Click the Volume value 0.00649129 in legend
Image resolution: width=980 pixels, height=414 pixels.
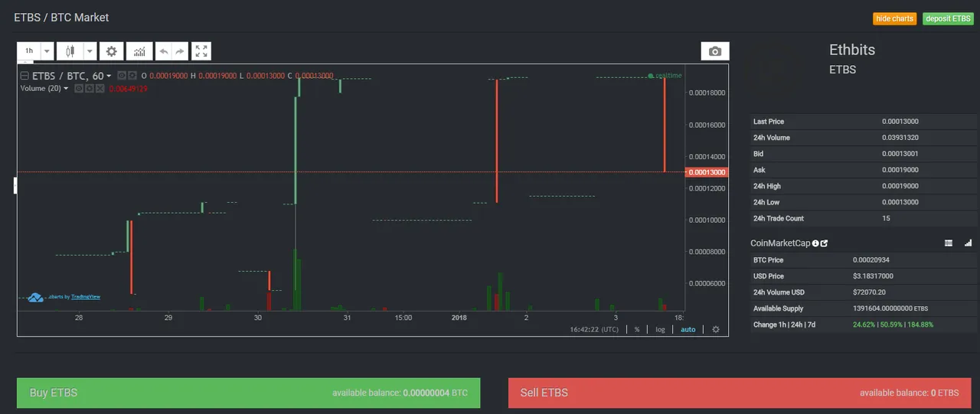(x=129, y=89)
